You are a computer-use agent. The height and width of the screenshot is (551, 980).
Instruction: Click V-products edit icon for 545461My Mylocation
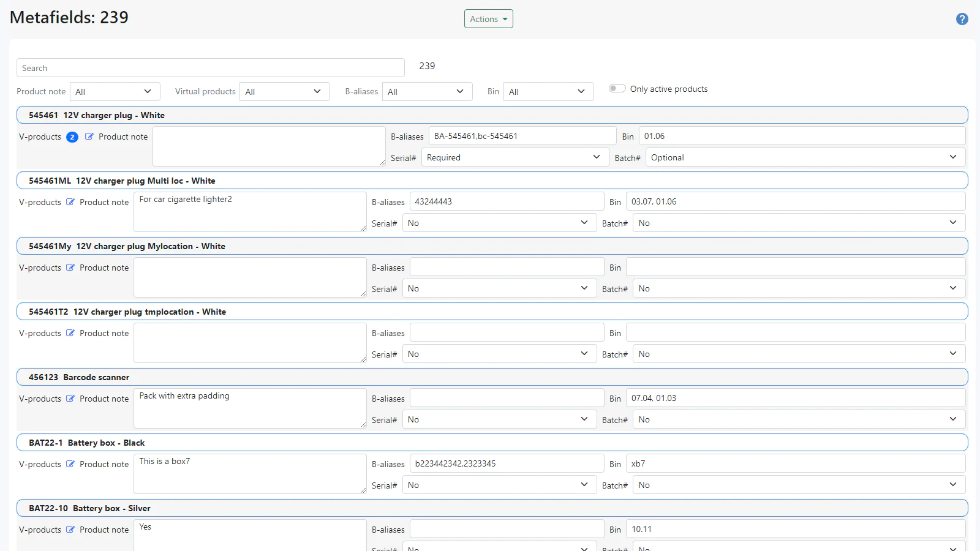click(x=70, y=268)
